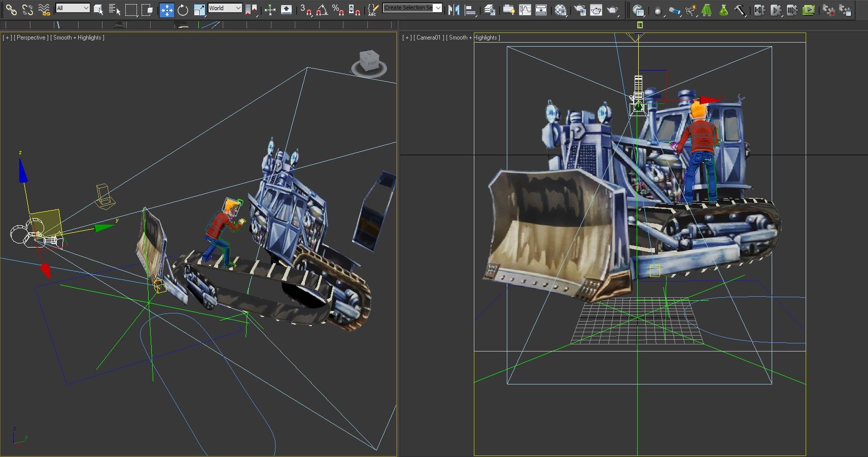Toggle Angle Snap on the toolbar
Screen dimensions: 868x457
click(322, 10)
